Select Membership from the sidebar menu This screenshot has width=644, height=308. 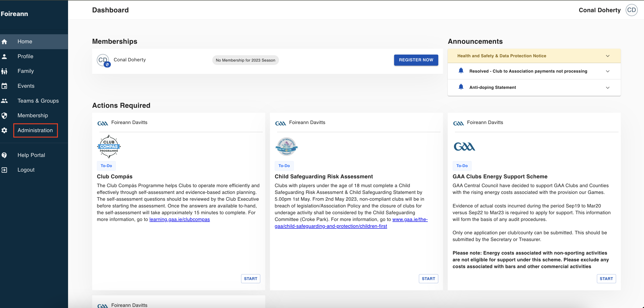pos(32,115)
